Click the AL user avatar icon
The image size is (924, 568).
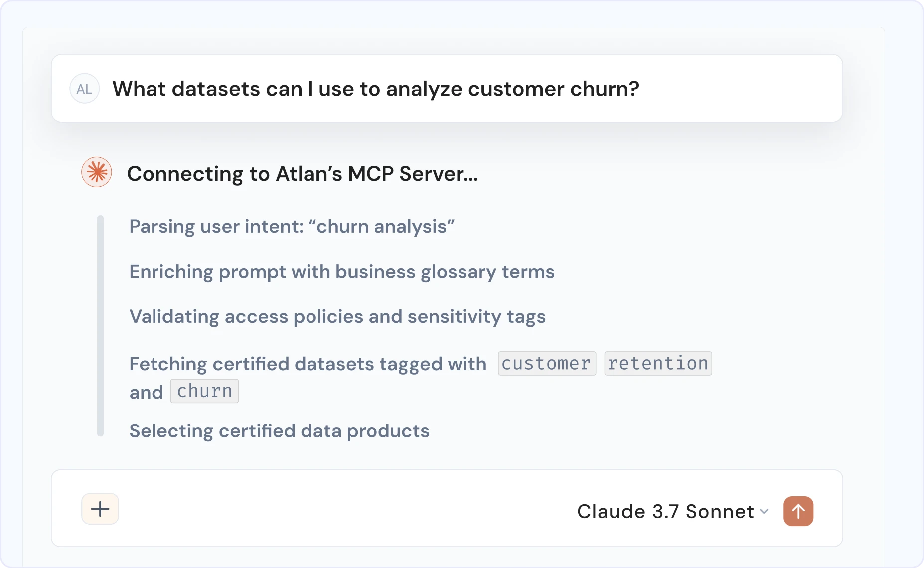pyautogui.click(x=84, y=89)
